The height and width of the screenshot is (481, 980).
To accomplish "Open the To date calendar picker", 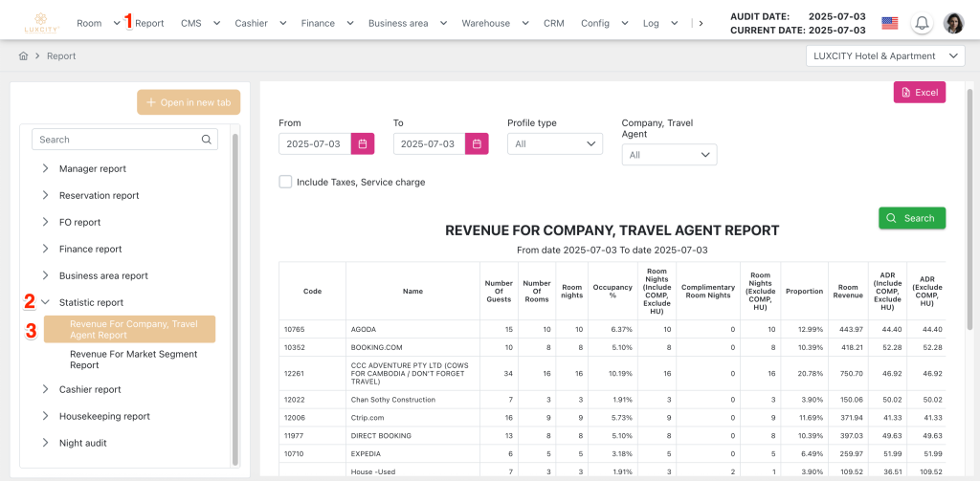I will point(478,143).
